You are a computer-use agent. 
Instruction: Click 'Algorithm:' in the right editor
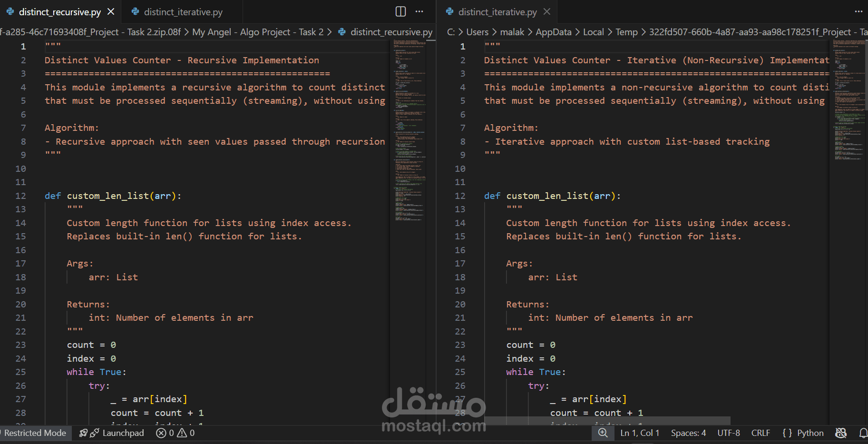511,128
